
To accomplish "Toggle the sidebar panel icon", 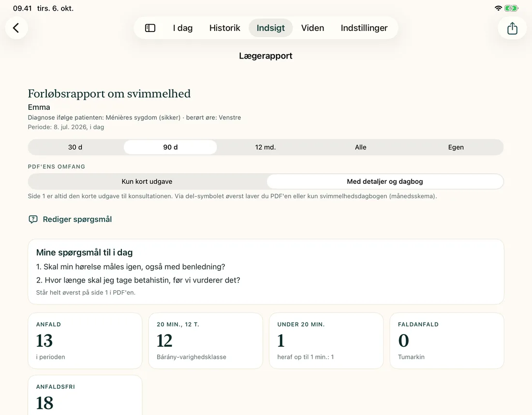I will [x=150, y=28].
